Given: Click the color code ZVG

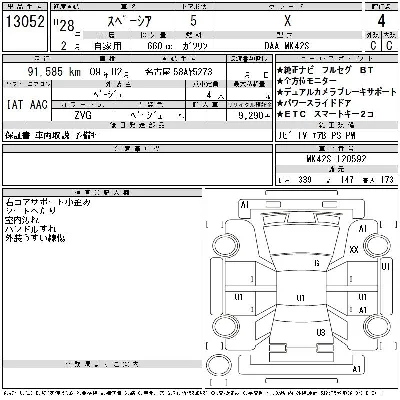Looking at the screenshot, I should (83, 115).
